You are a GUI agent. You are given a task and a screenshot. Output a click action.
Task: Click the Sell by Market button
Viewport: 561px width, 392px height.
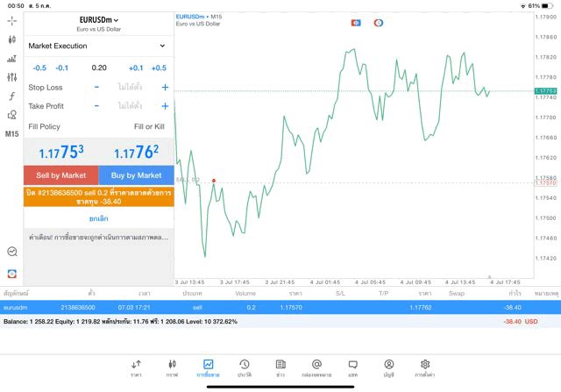point(61,175)
